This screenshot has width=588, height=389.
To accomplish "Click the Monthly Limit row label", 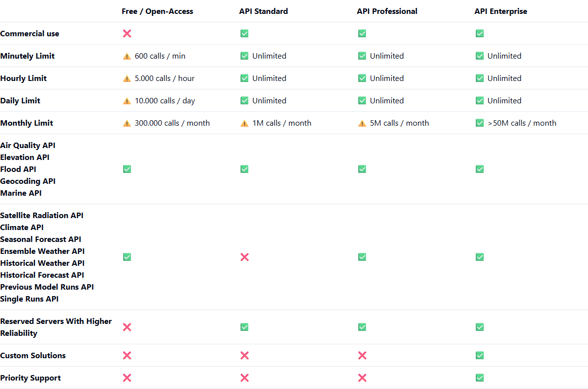I will pos(27,123).
